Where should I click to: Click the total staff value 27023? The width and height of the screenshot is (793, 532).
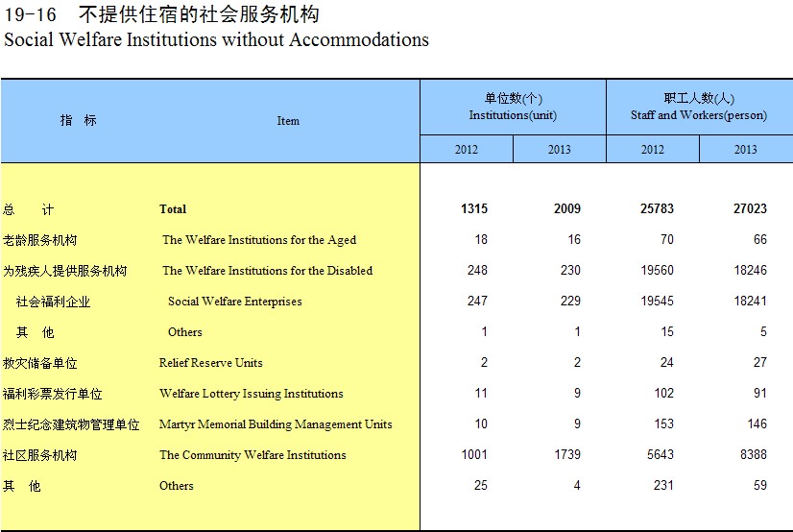coord(750,209)
